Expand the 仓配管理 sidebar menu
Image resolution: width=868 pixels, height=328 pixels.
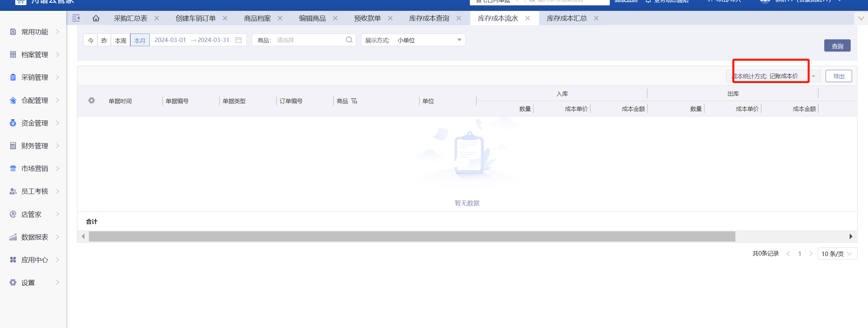(34, 100)
